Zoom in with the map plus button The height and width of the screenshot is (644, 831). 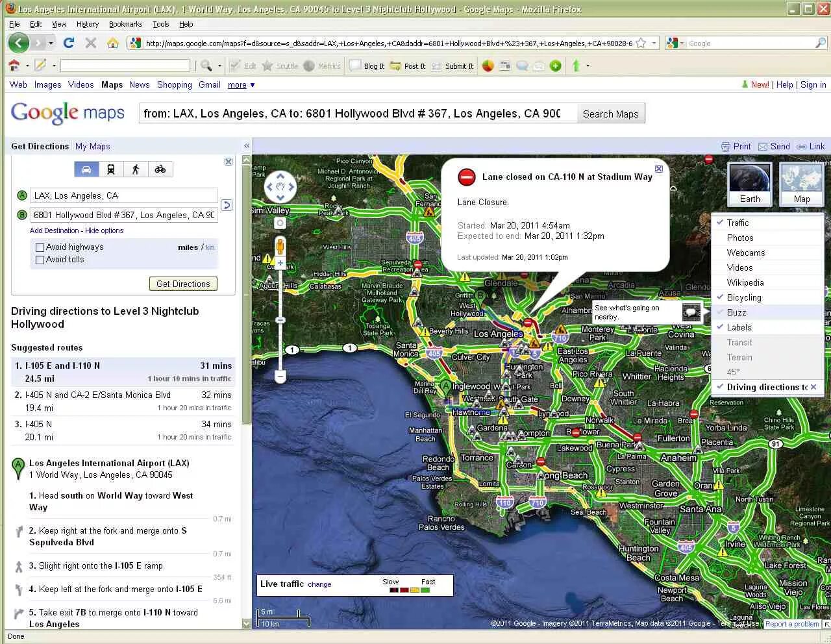(x=280, y=264)
